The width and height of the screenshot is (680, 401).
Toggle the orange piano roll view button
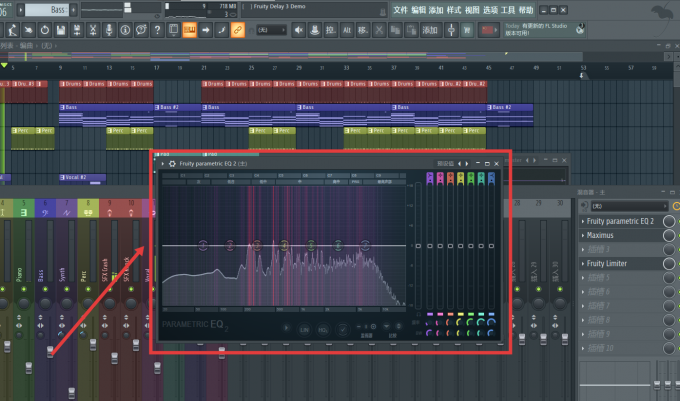[x=190, y=30]
